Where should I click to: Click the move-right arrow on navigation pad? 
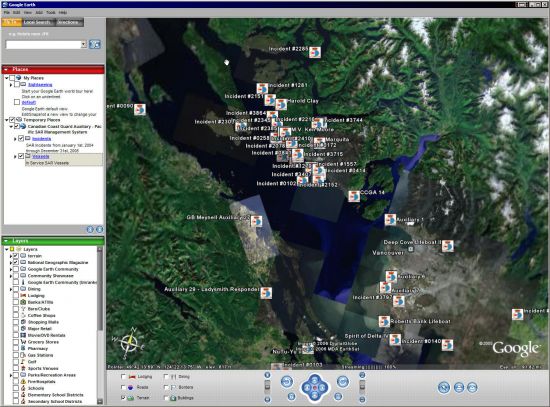323,388
